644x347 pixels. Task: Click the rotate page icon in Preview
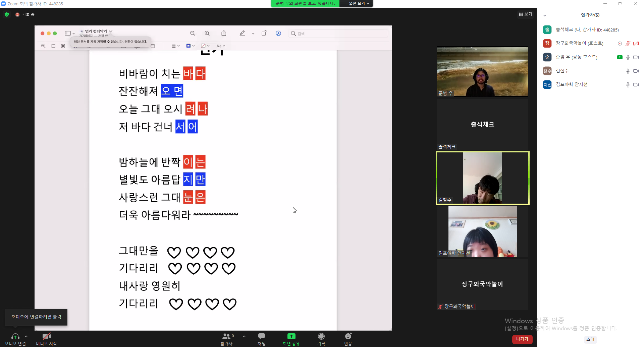264,33
